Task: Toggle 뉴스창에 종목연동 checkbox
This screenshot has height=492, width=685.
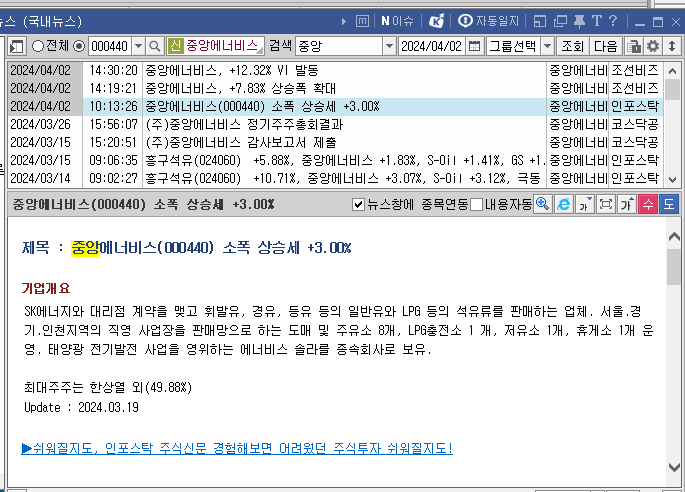Action: [x=358, y=204]
